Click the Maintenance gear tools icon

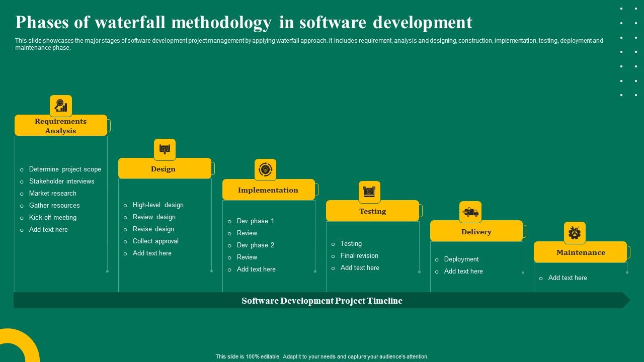pyautogui.click(x=575, y=233)
